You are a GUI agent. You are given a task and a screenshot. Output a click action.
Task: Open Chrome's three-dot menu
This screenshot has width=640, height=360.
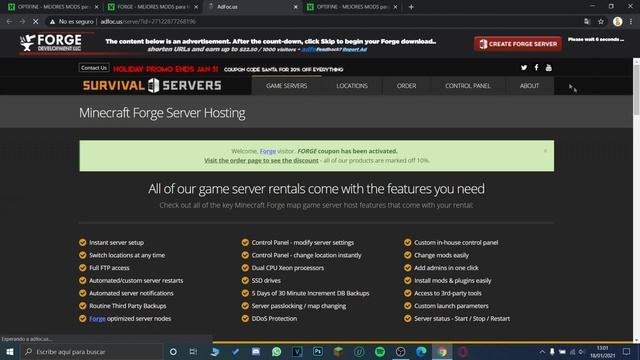[x=631, y=22]
